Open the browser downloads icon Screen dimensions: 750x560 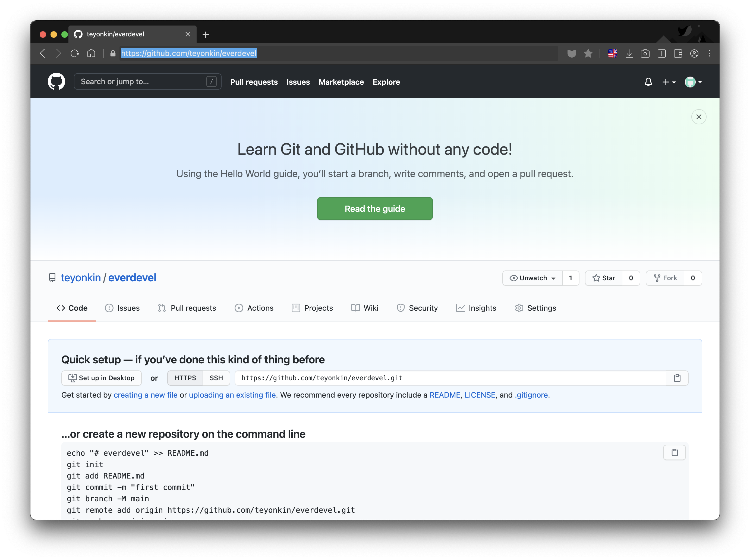[x=629, y=53]
